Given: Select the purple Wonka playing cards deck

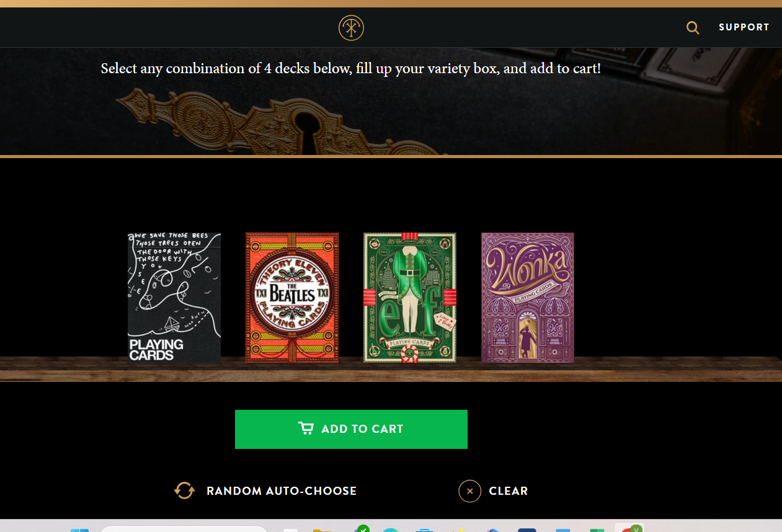Looking at the screenshot, I should coord(528,298).
